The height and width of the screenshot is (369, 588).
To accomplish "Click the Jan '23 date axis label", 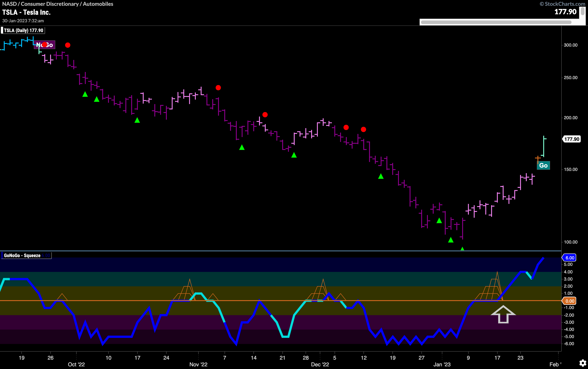I will (442, 364).
